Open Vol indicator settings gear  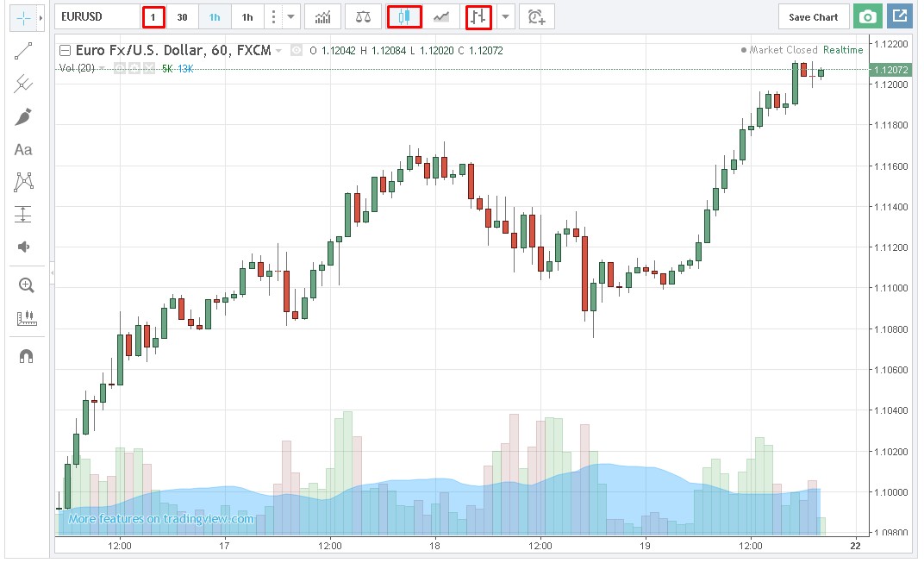coord(134,68)
